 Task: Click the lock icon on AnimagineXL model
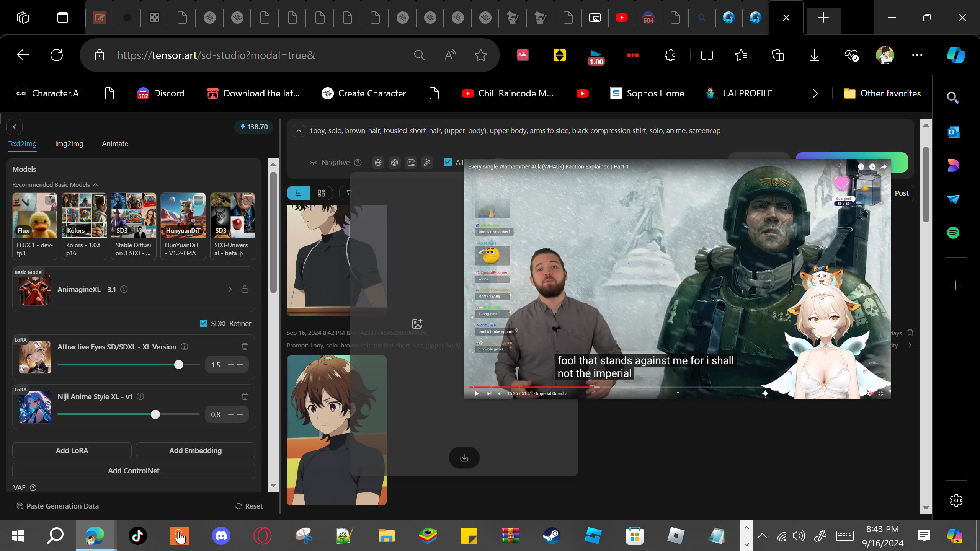pos(245,289)
